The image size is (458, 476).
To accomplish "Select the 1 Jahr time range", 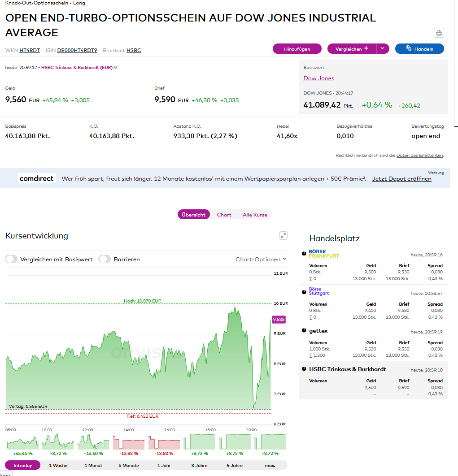I will (164, 465).
